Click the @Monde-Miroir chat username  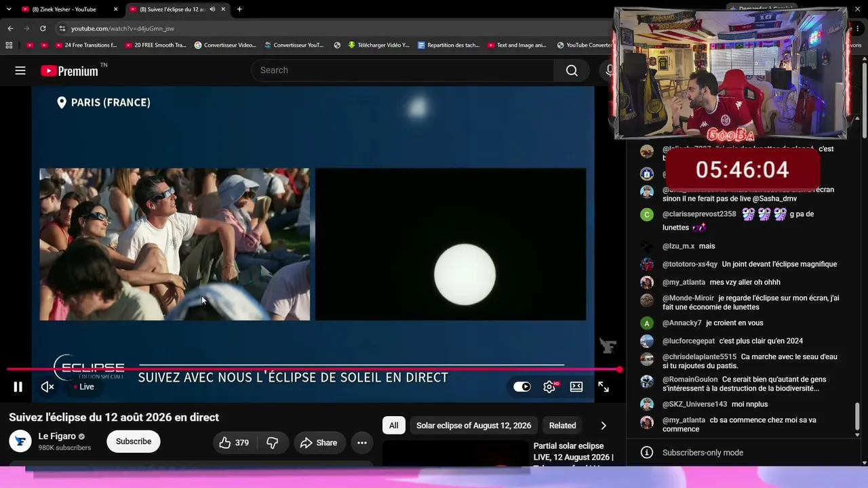(x=688, y=298)
